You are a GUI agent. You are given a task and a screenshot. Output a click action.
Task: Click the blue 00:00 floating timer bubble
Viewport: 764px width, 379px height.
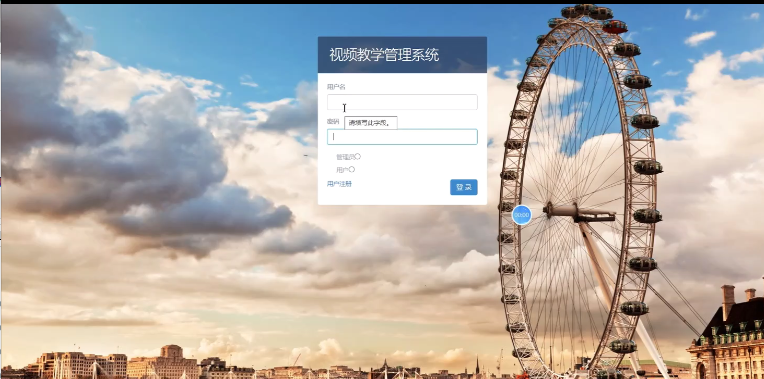[521, 215]
